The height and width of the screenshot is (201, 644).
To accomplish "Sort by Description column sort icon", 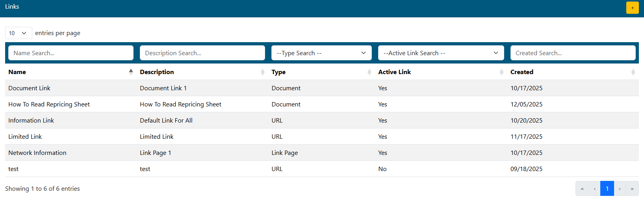I will (262, 72).
